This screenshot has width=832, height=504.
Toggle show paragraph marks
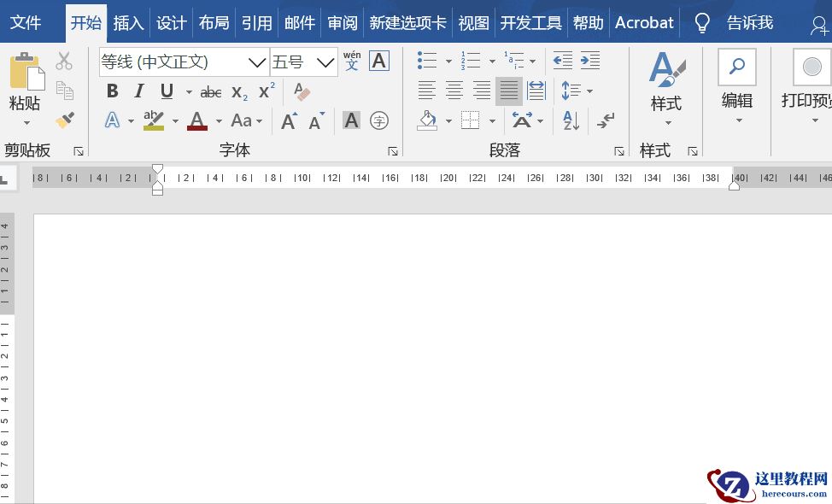[606, 120]
